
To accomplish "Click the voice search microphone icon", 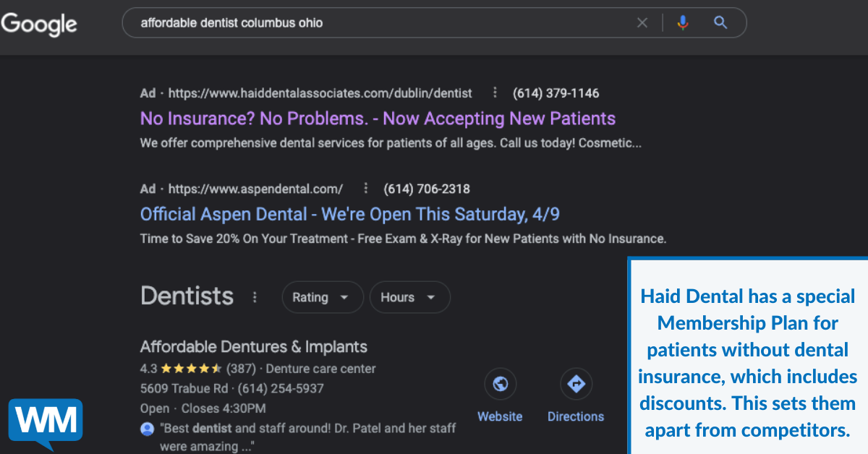I will (x=683, y=22).
